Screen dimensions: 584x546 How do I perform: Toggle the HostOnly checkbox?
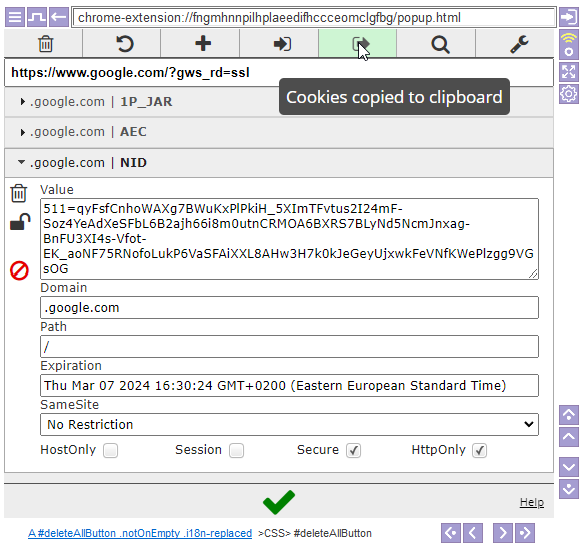coord(111,451)
